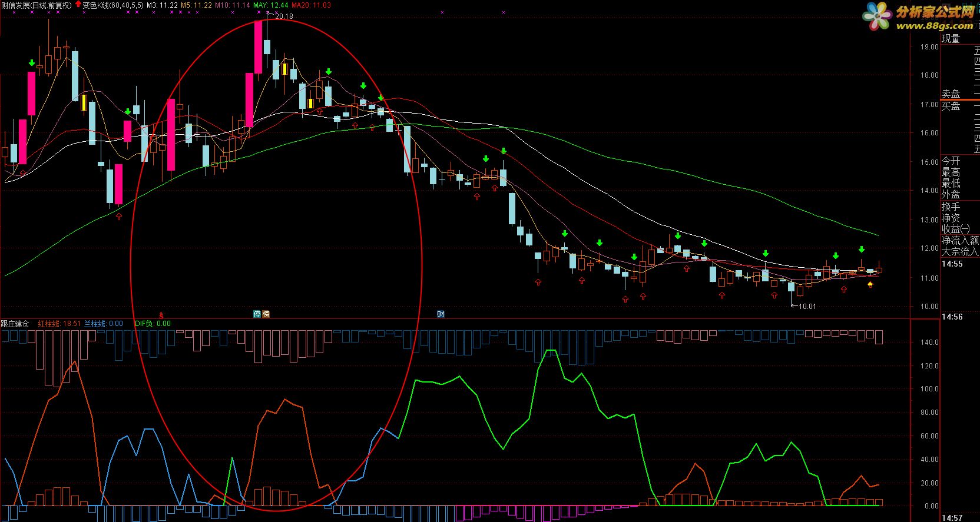
Task: Click the 收益(一) label in side panel
Action: click(x=955, y=229)
